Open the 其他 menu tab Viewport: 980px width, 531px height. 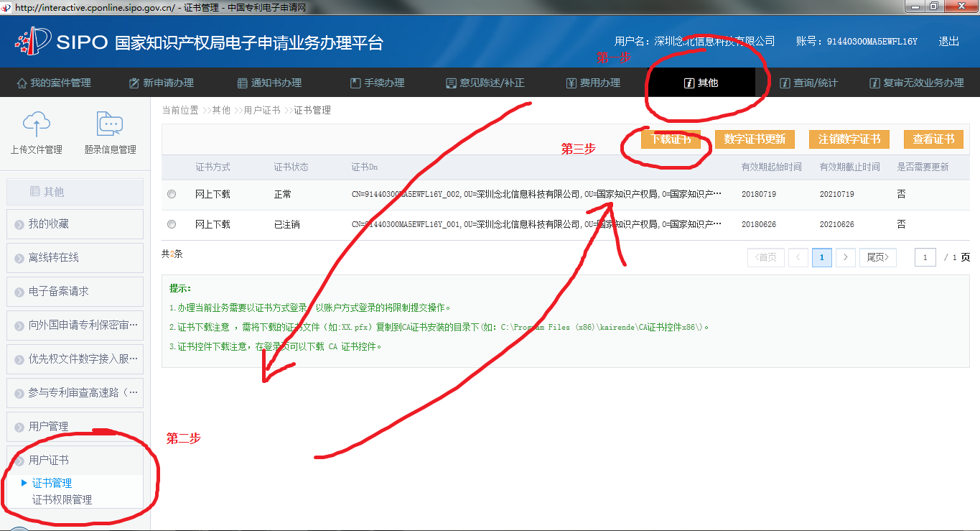click(701, 83)
